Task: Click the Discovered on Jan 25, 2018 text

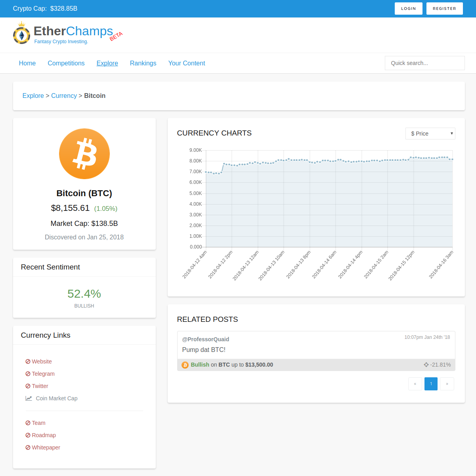Action: [84, 237]
